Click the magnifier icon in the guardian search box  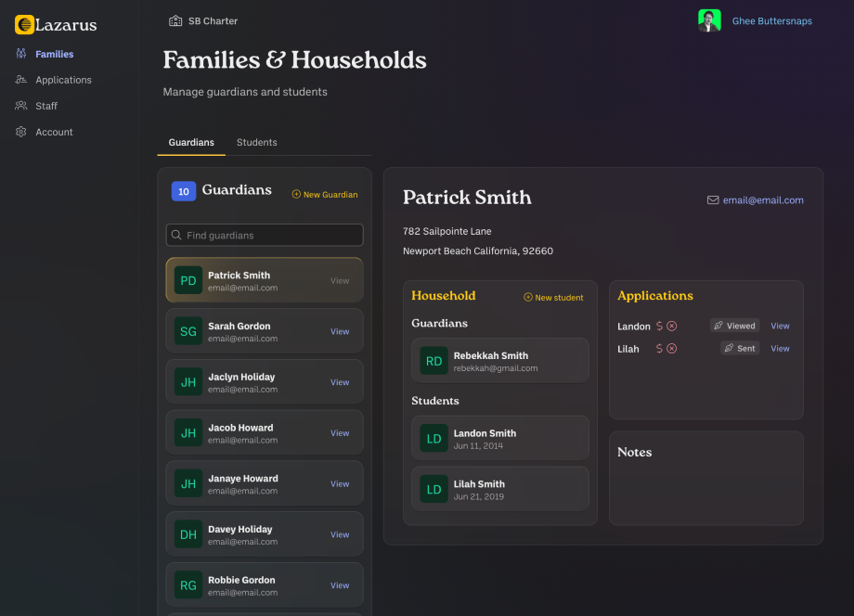(x=175, y=235)
